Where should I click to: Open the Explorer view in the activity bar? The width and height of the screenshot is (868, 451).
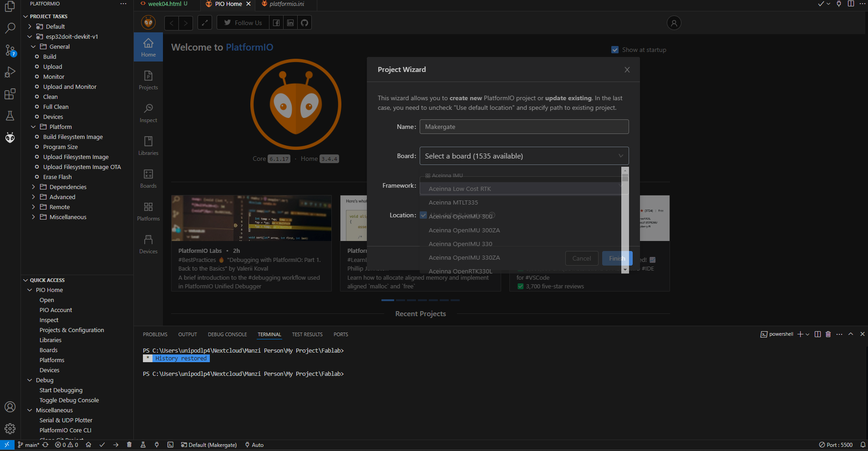(x=10, y=6)
